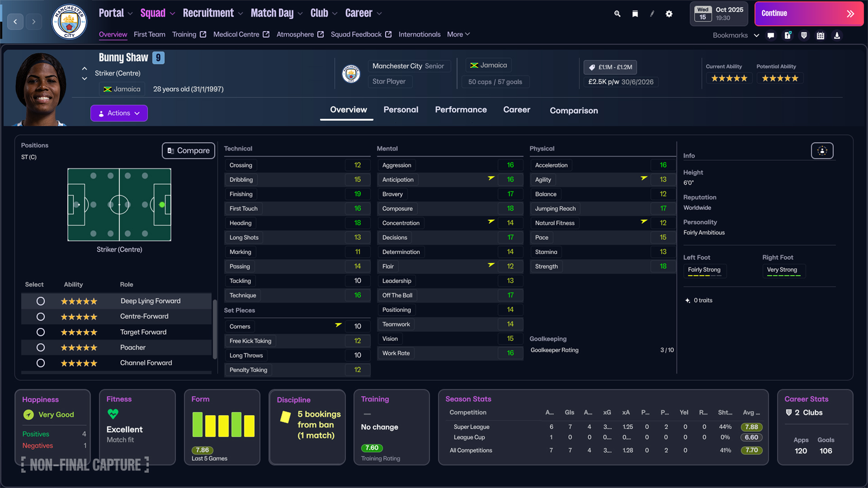This screenshot has width=868, height=488.
Task: Open the settings gear icon
Action: (x=669, y=14)
